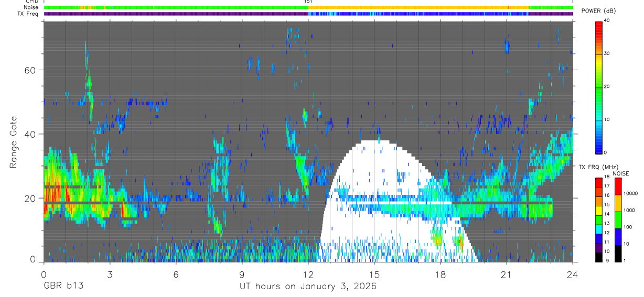Click hour tick label 24 on x-axis

pos(572,274)
